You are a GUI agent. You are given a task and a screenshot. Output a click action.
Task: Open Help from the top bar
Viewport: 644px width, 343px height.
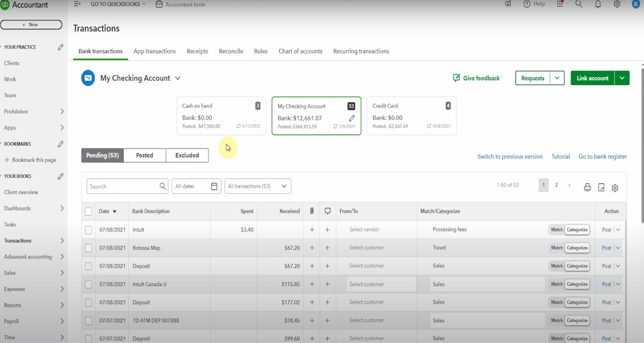coord(534,4)
